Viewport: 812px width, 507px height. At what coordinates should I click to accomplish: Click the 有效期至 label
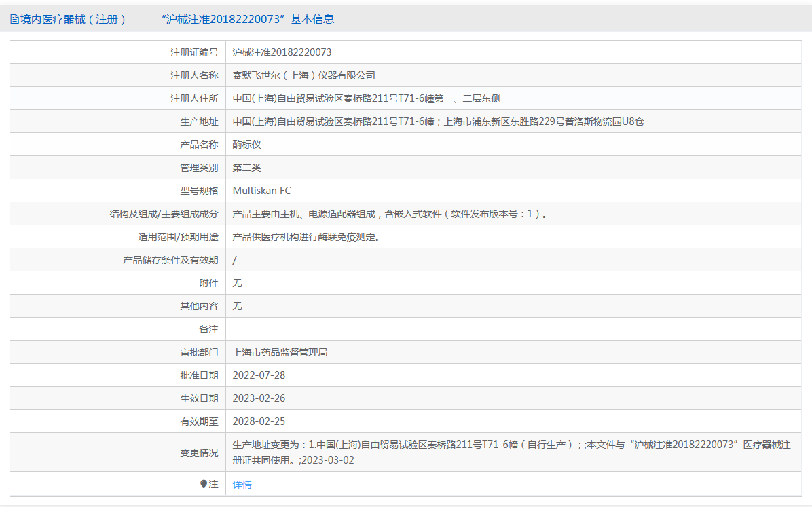[x=199, y=421]
